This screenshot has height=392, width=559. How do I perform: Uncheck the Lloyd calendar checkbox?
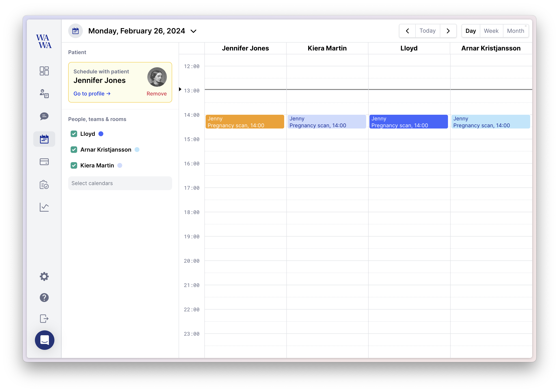(x=74, y=134)
